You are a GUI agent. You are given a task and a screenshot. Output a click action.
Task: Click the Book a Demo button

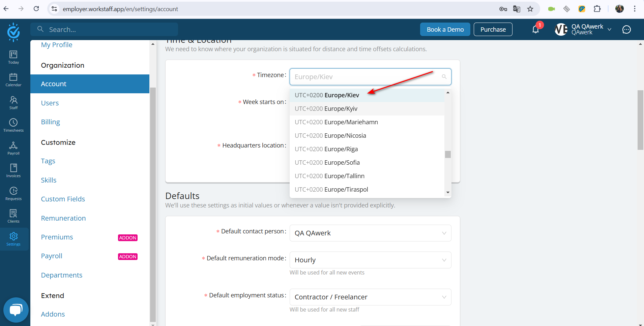pos(445,29)
